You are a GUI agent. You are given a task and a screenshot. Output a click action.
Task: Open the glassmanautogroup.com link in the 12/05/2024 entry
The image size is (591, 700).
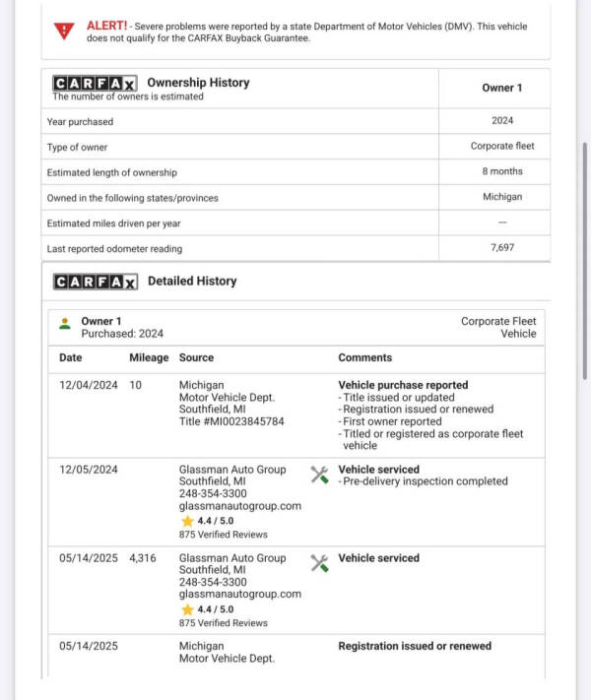pyautogui.click(x=239, y=506)
